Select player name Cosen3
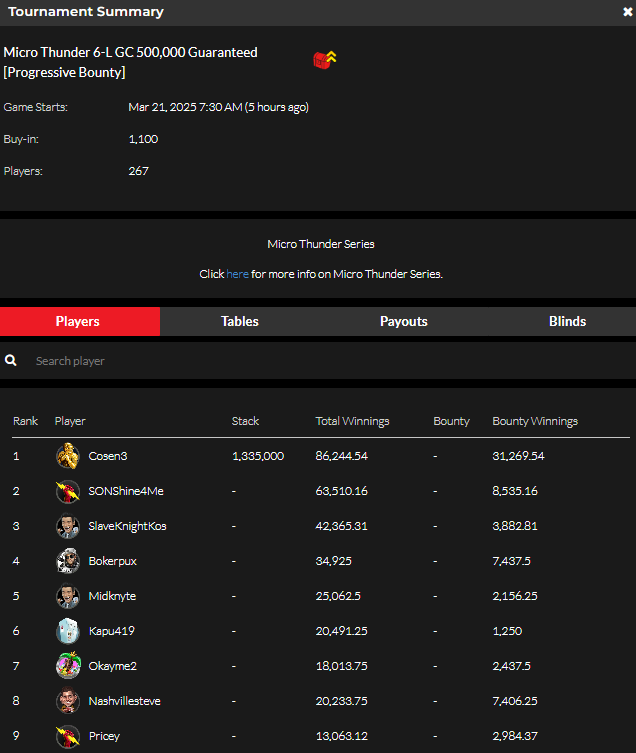 click(108, 456)
